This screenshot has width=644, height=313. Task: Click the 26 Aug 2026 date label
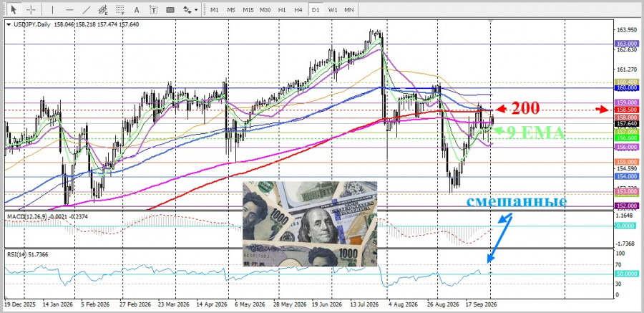pos(443,305)
